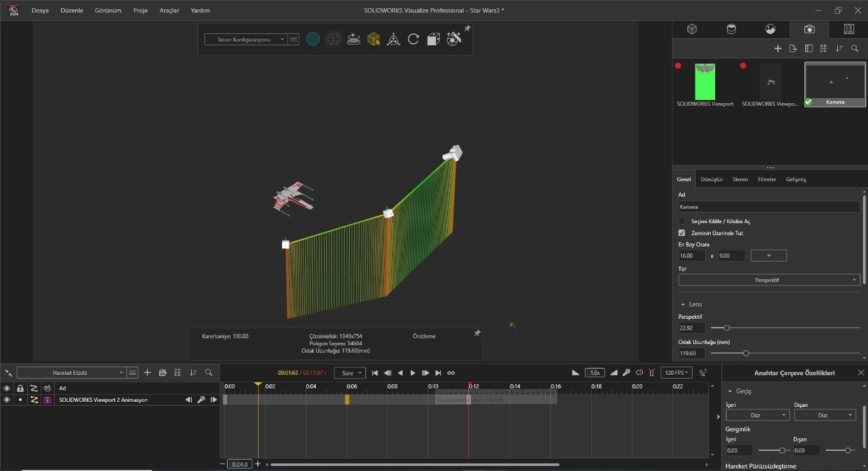Uncheck Zeminin Üzerinde Tut checkbox
The height and width of the screenshot is (471, 868).
click(682, 233)
